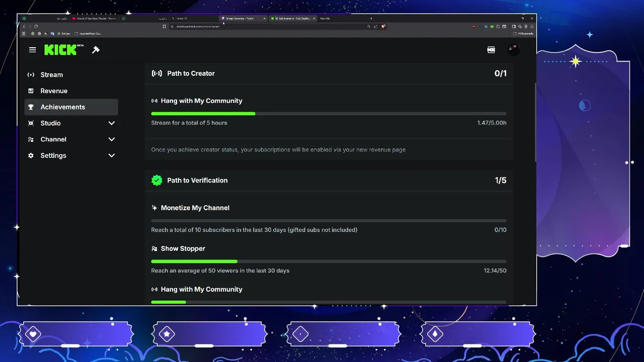Click the Channel icon in sidebar
This screenshot has width=644, height=362.
point(31,139)
